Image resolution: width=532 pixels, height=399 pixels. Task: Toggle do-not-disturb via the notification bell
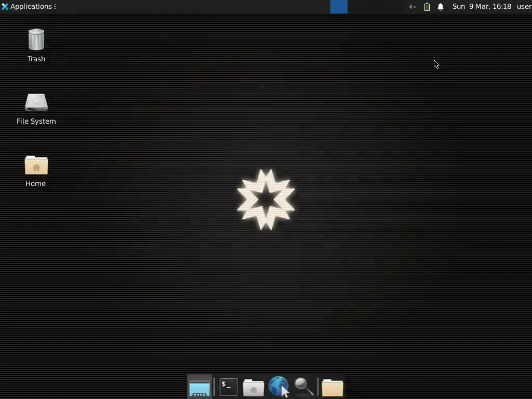[440, 6]
